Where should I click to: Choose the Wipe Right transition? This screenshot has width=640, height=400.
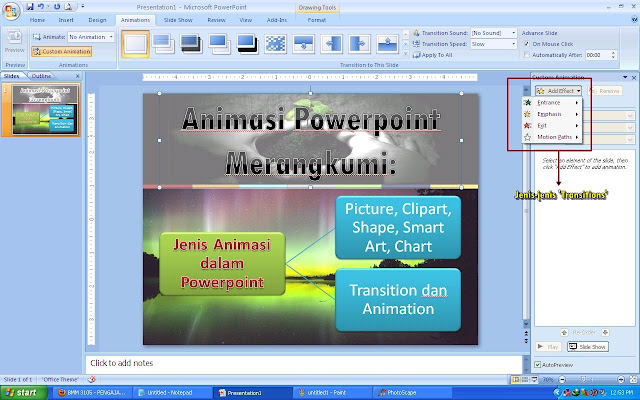click(x=360, y=44)
